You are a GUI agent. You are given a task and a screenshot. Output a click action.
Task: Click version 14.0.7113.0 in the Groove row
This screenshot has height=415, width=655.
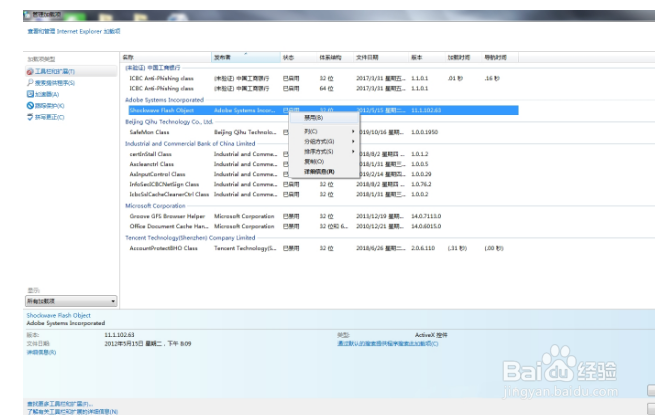click(426, 216)
